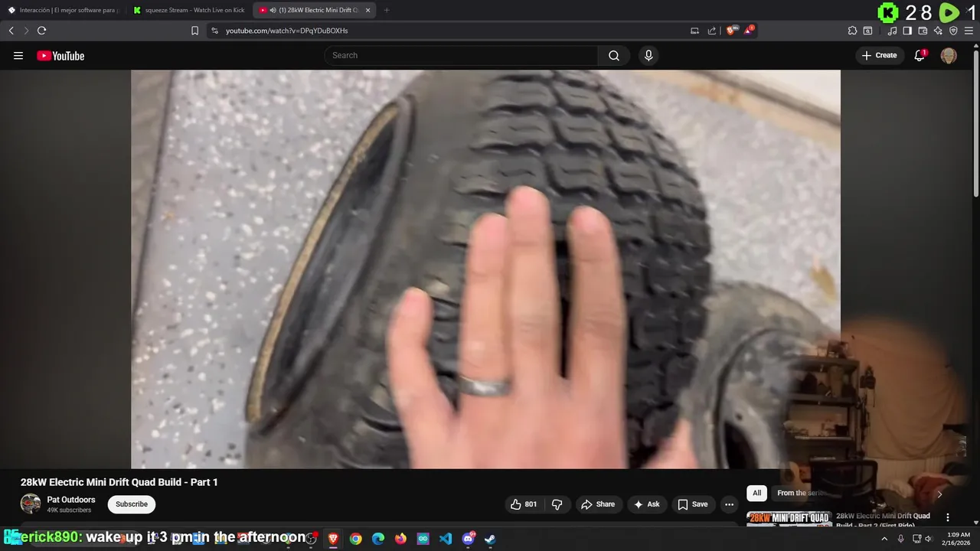Open 28KW Mini Drift Quad Part 2 thumbnail
The width and height of the screenshot is (980, 551).
click(x=789, y=519)
